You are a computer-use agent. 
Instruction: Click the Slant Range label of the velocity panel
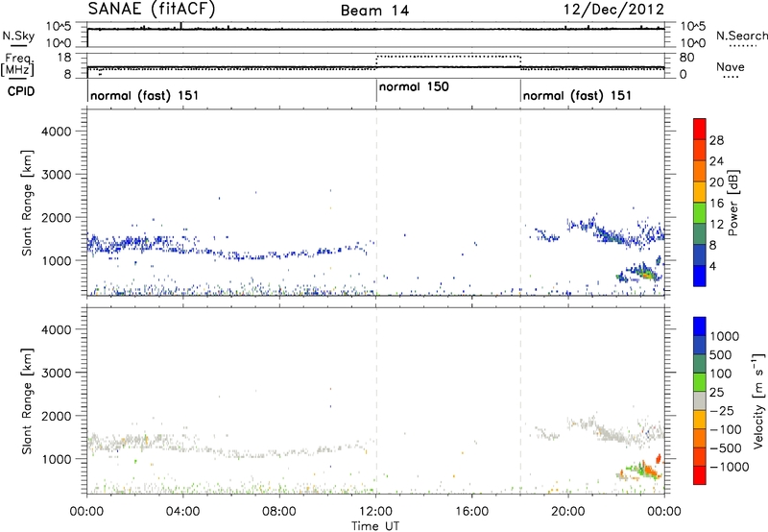click(27, 401)
